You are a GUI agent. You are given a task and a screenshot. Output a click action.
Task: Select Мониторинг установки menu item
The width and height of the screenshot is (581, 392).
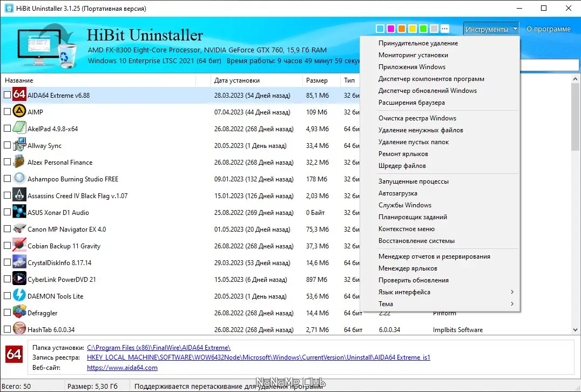[x=440, y=55]
